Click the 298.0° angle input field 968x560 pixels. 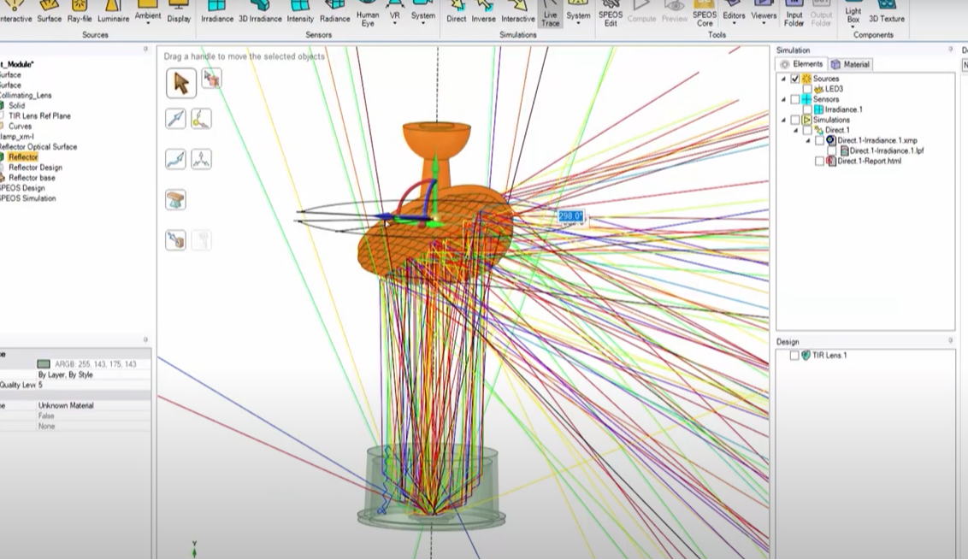pyautogui.click(x=570, y=216)
